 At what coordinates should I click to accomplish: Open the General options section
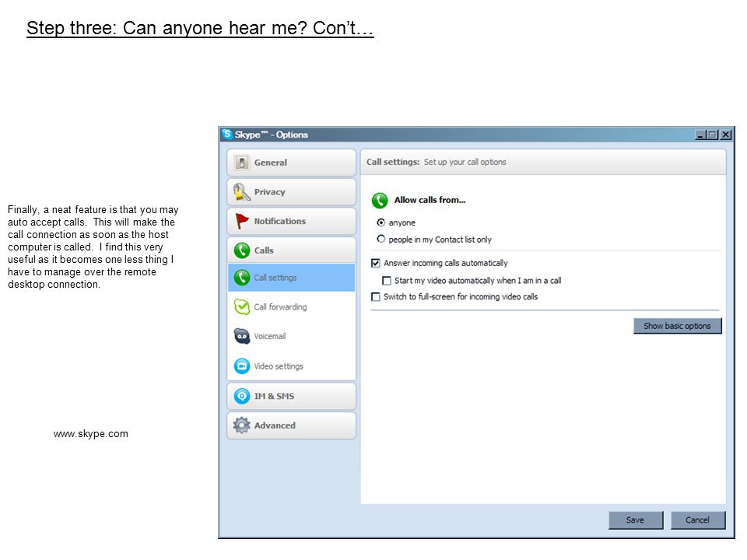click(x=292, y=163)
